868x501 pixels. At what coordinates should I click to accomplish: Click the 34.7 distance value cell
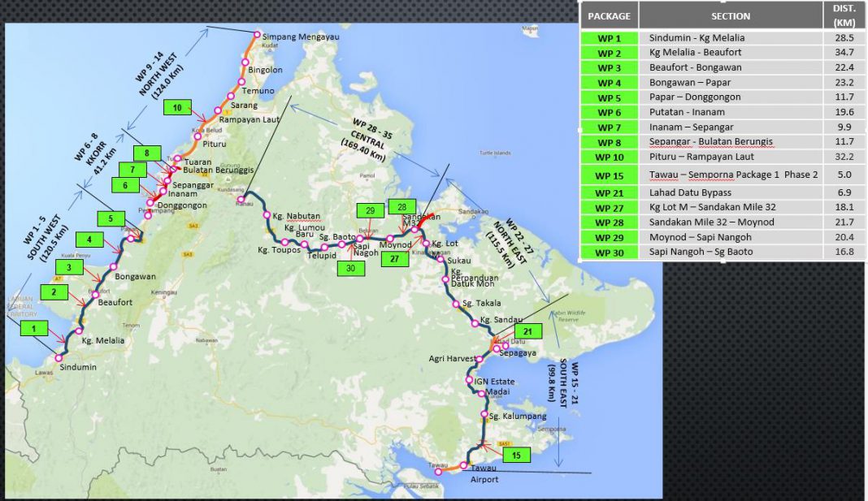(844, 53)
